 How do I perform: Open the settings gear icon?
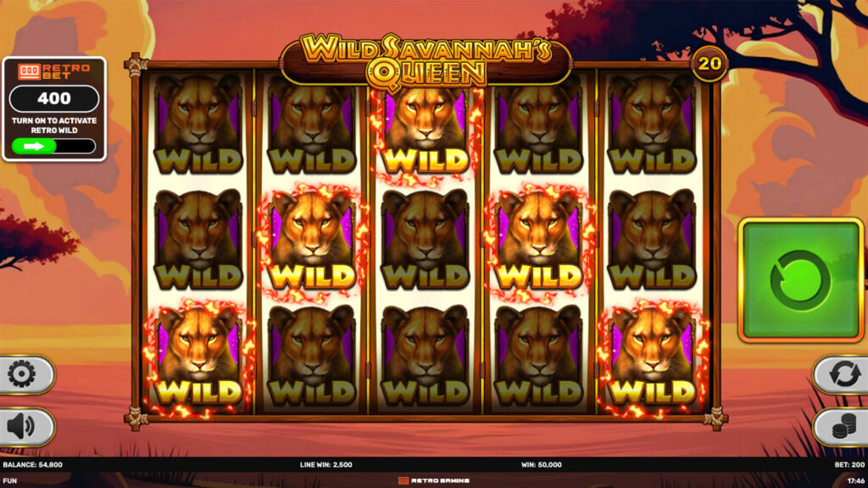point(22,375)
